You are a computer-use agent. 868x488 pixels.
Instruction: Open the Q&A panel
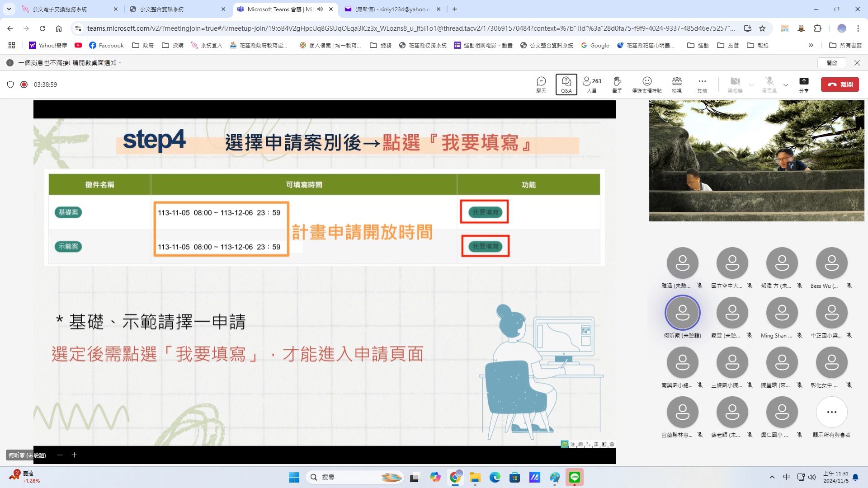tap(566, 84)
